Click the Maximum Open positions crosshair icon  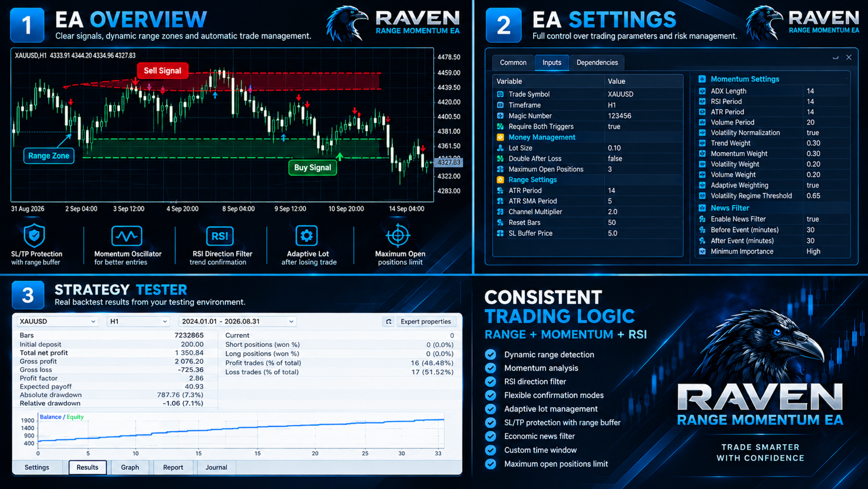398,236
